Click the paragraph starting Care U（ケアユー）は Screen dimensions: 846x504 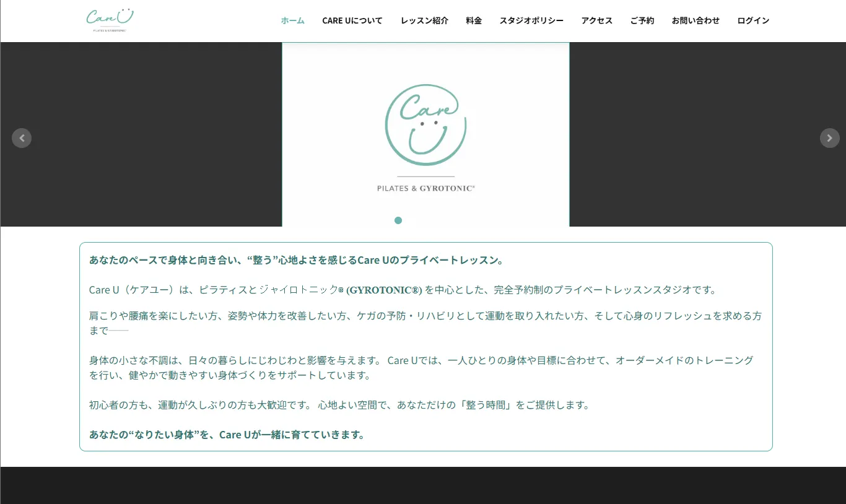tap(403, 290)
